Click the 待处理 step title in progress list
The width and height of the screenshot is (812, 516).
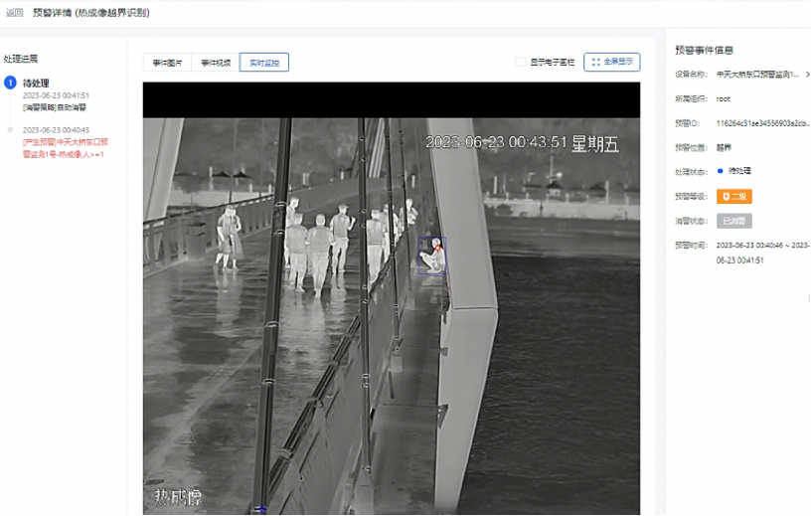coord(36,83)
